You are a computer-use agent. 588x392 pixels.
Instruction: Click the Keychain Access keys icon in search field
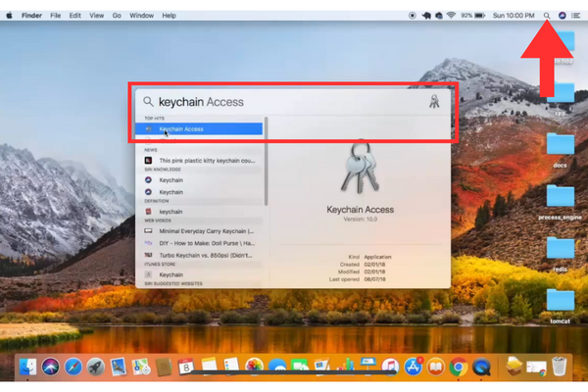point(434,102)
